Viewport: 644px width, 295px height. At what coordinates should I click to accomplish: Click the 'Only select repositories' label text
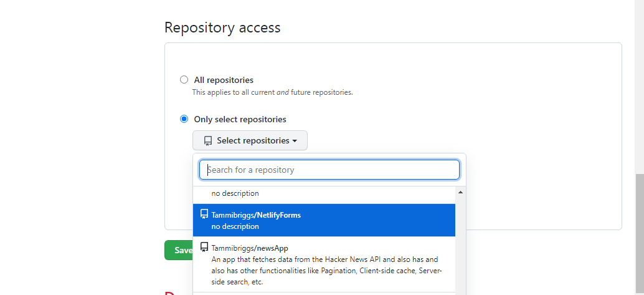coord(240,119)
